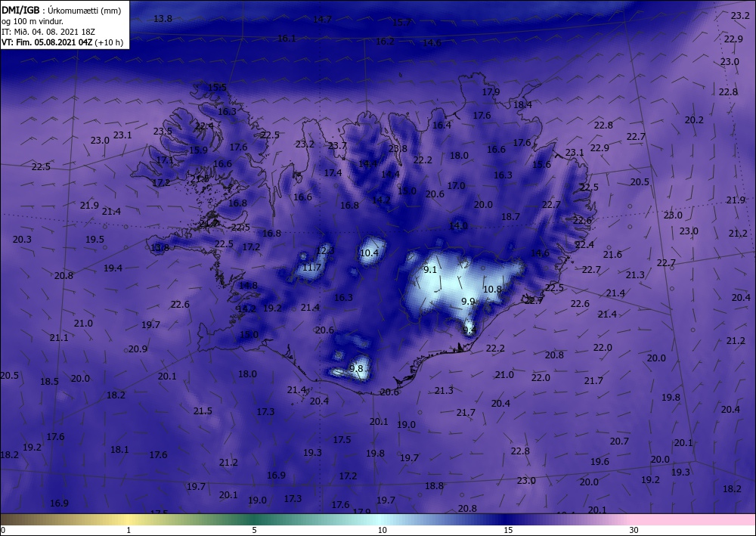Viewport: 756px width, 536px height.
Task: Click the map value 18.7
Action: 510,217
